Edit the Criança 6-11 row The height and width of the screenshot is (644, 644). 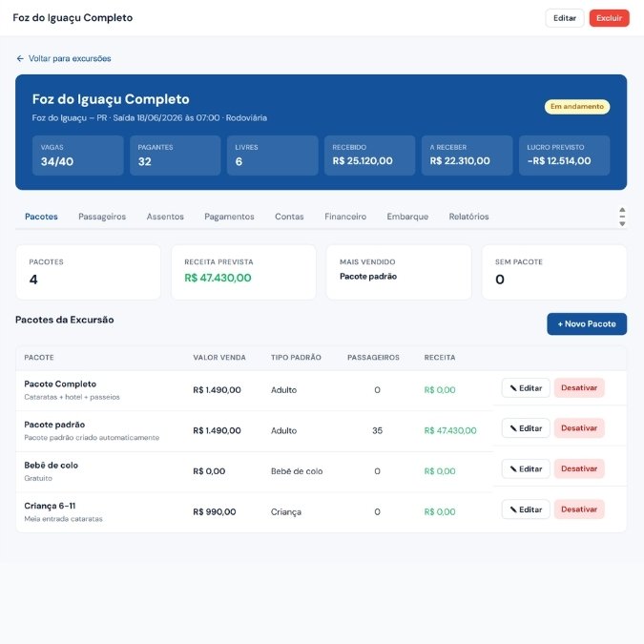(x=526, y=509)
